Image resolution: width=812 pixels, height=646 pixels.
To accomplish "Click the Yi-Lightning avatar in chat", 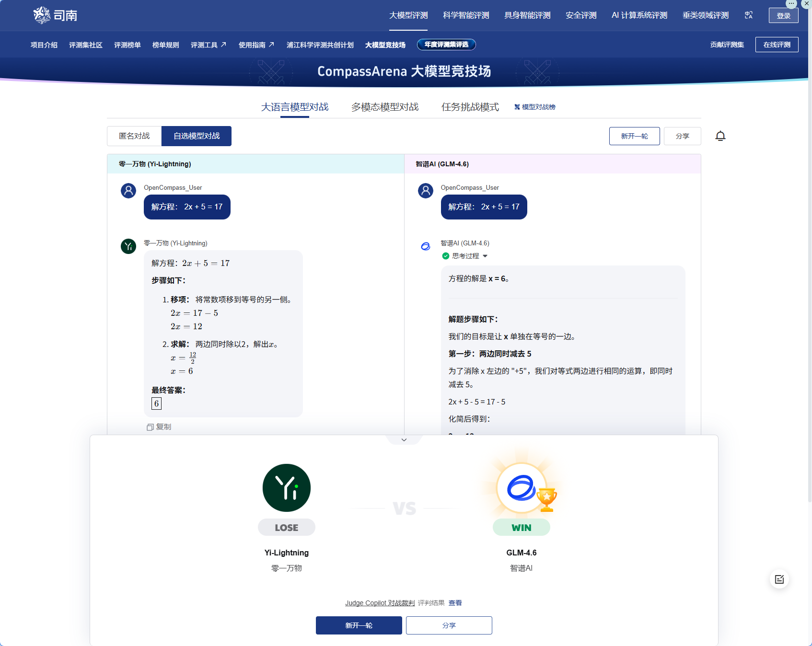I will tap(128, 246).
